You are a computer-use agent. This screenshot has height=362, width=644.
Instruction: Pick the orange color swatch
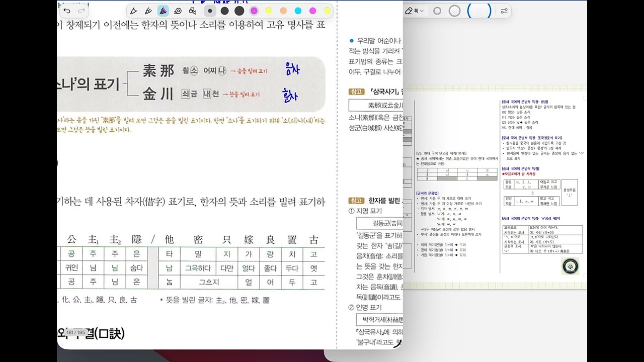pos(283,11)
